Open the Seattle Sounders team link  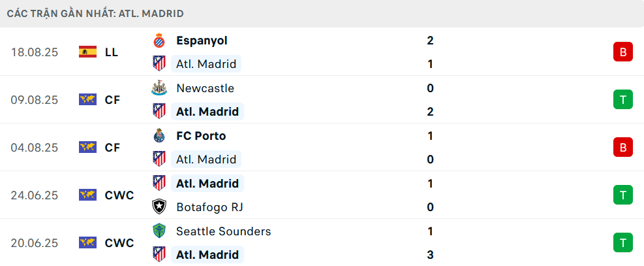(x=223, y=231)
